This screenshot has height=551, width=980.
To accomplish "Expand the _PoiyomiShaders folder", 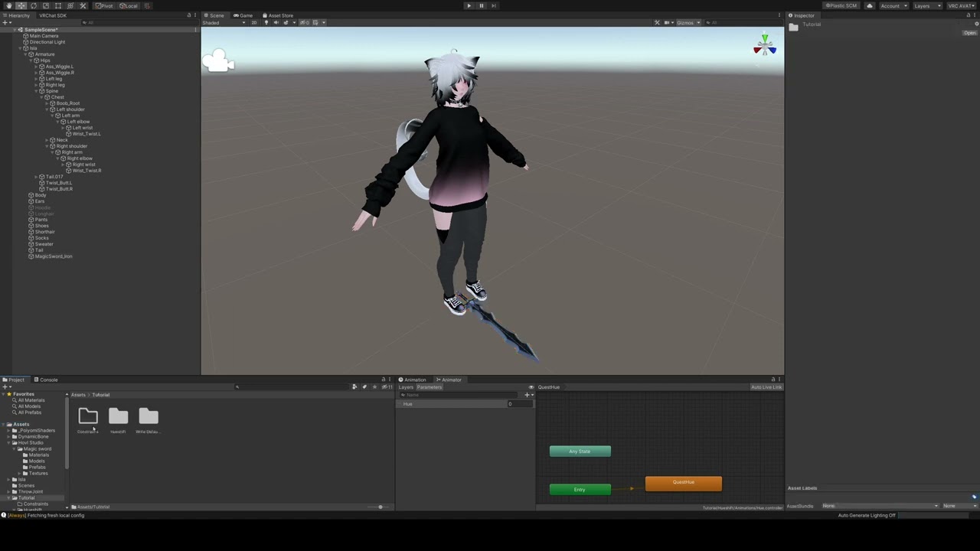I will 9,431.
